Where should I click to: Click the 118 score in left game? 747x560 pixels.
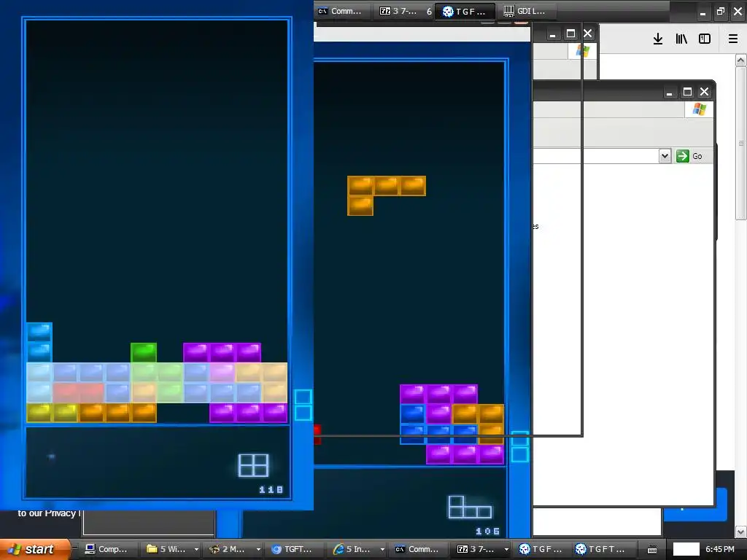pyautogui.click(x=271, y=489)
